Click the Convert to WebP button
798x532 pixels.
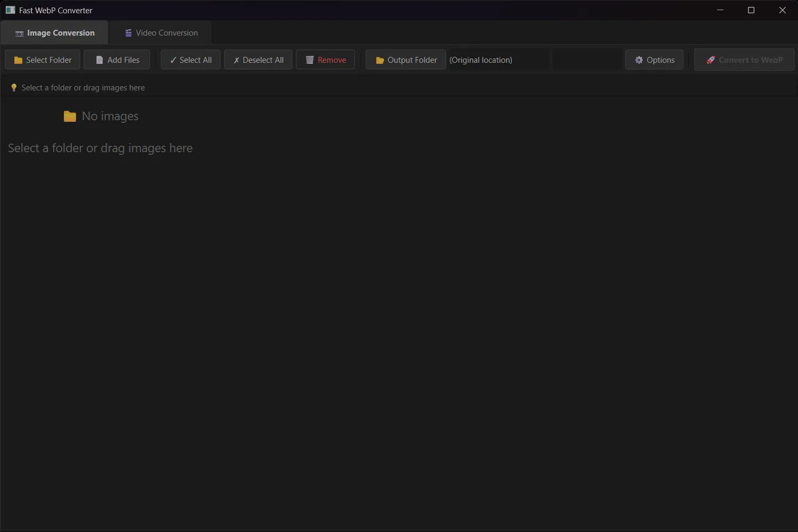click(744, 60)
